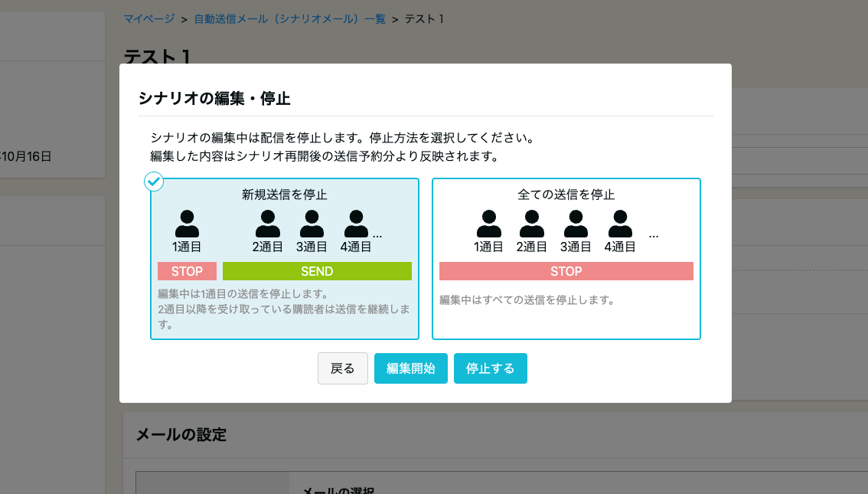The height and width of the screenshot is (494, 868).
Task: Click 3通目 person icon in 全ての送信を停止 card
Action: click(576, 224)
